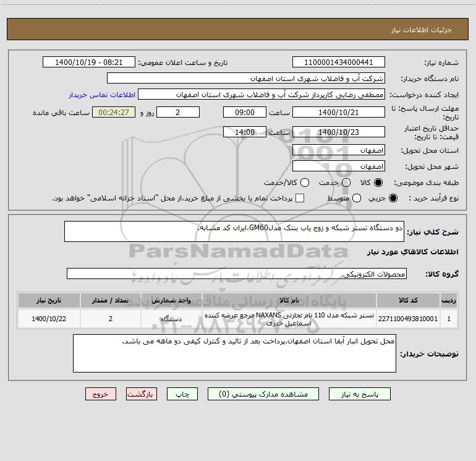476x461 pixels.
Task: Click the بازگشت back button
Action: 142,394
